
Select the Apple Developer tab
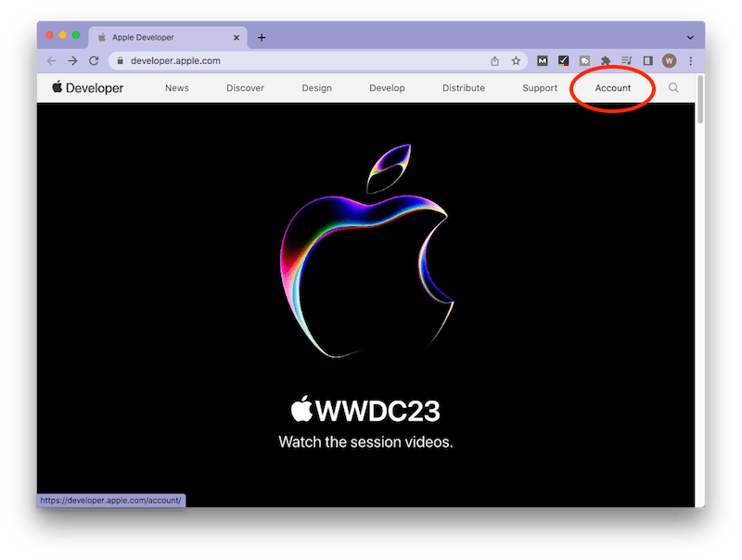pyautogui.click(x=168, y=37)
